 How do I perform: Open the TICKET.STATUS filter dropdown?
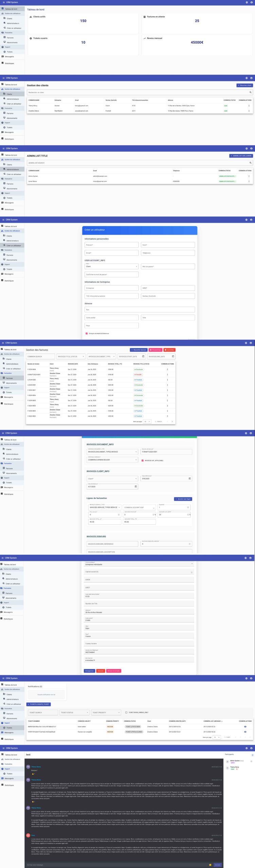coord(74,712)
